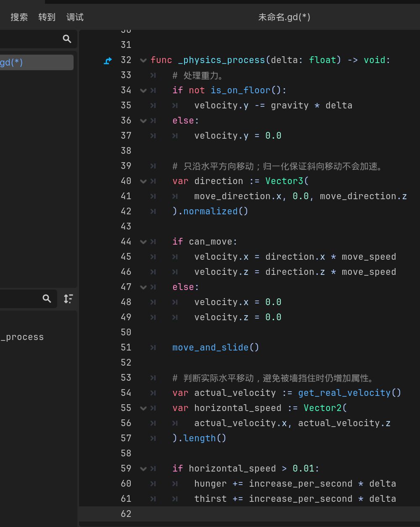Click the override indicator icon beside line 32
420x527 pixels.
[x=108, y=61]
